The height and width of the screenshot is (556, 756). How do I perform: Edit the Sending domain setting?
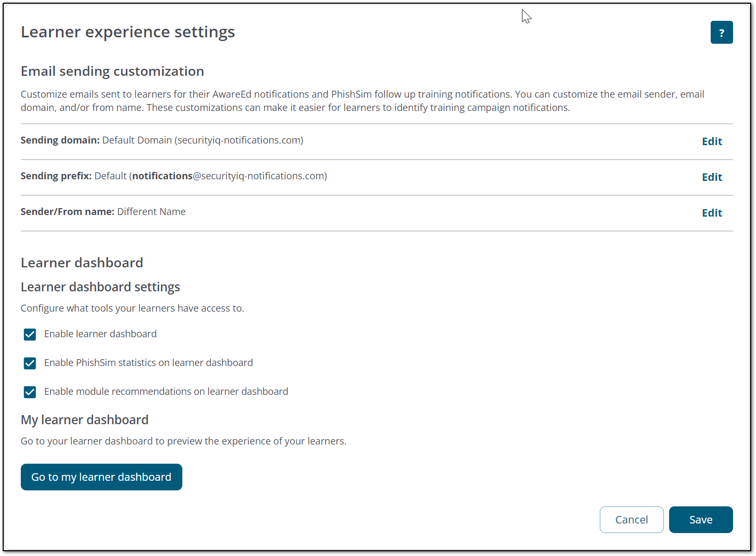pos(712,141)
